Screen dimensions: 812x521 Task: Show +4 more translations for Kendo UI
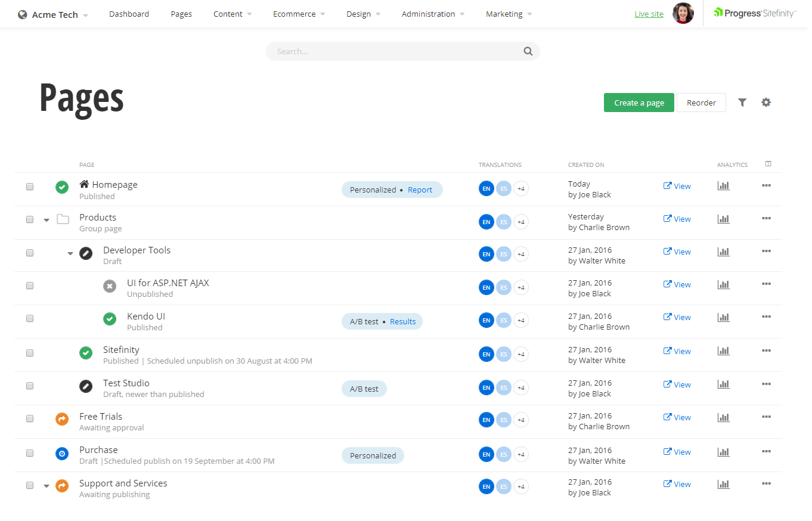click(521, 320)
